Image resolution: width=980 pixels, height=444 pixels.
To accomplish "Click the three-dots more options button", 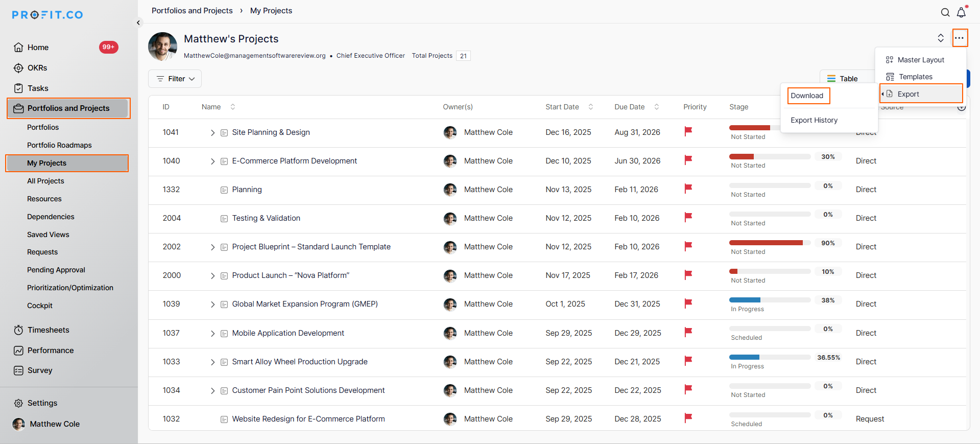I will click(x=960, y=38).
